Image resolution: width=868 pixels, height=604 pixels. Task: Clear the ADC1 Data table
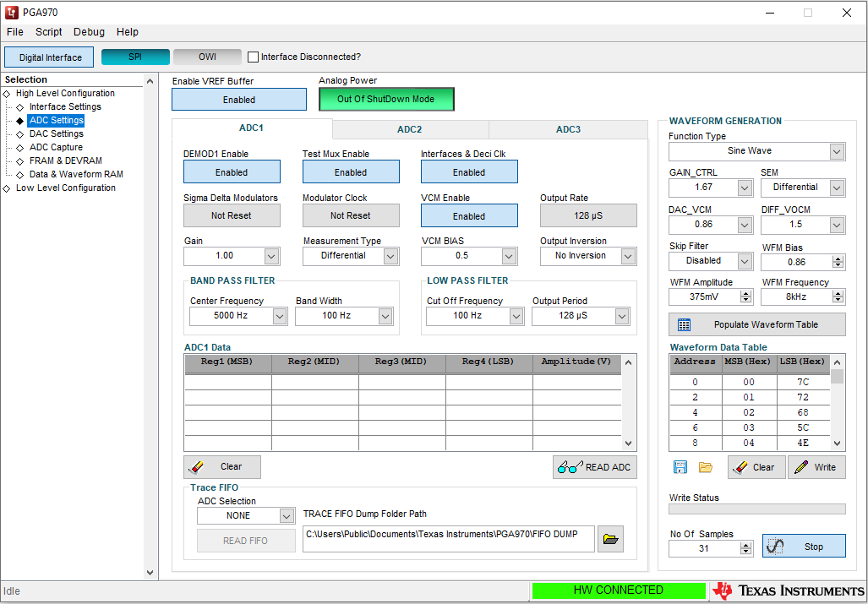point(222,467)
